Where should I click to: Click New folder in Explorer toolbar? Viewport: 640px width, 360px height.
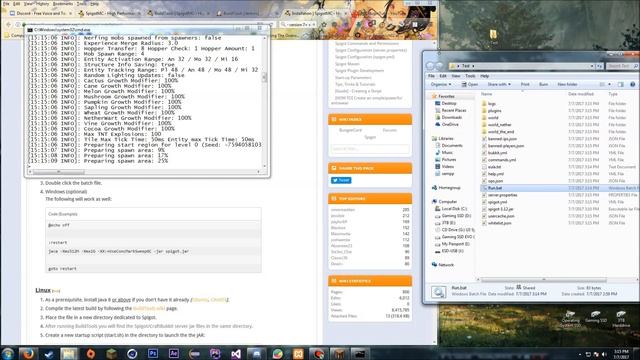click(567, 84)
